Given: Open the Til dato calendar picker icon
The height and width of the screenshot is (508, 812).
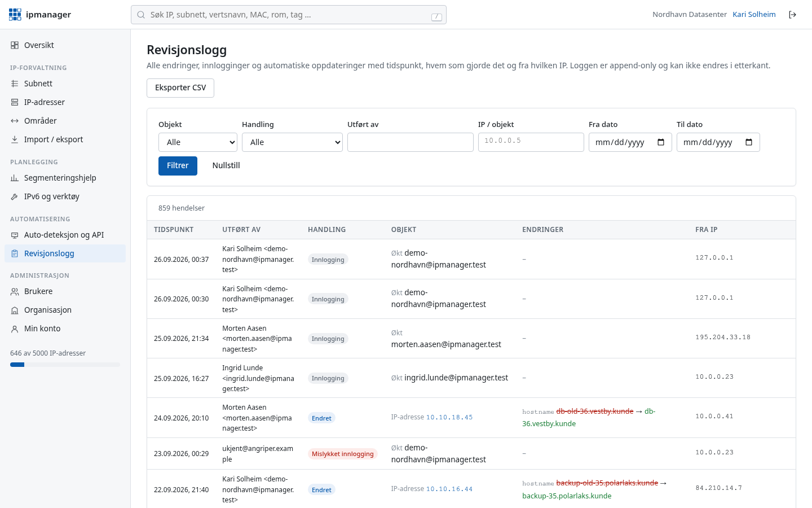Looking at the screenshot, I should (x=749, y=142).
